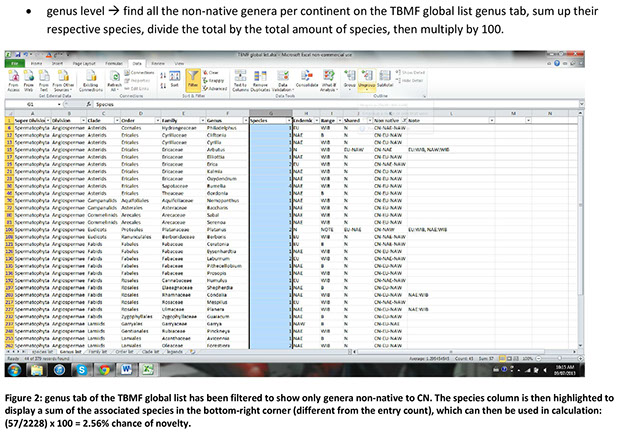Click the Windows Start button
618x434 pixels.
14,370
